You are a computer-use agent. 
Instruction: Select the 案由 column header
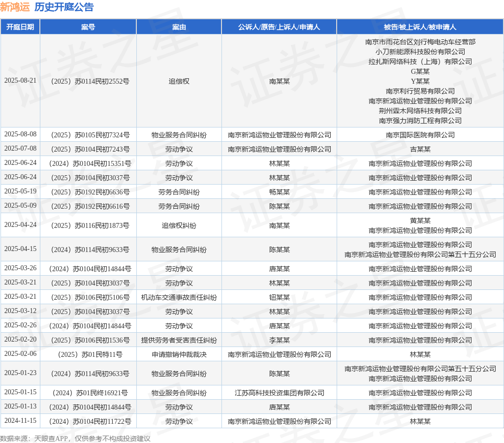179,27
